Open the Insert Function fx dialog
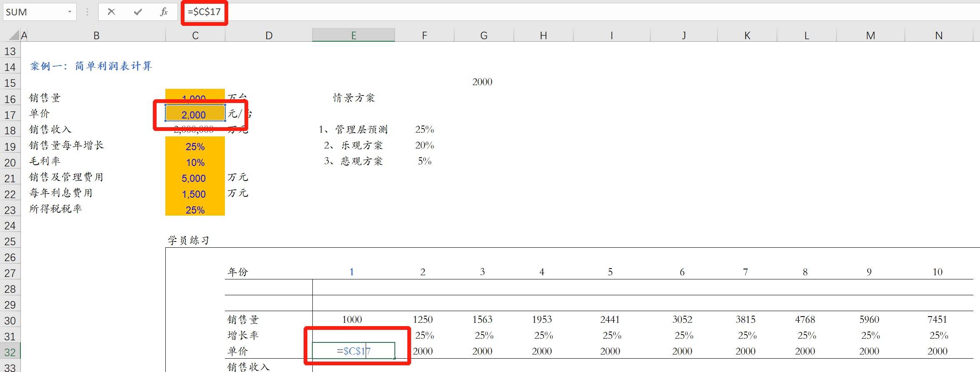 (x=164, y=12)
